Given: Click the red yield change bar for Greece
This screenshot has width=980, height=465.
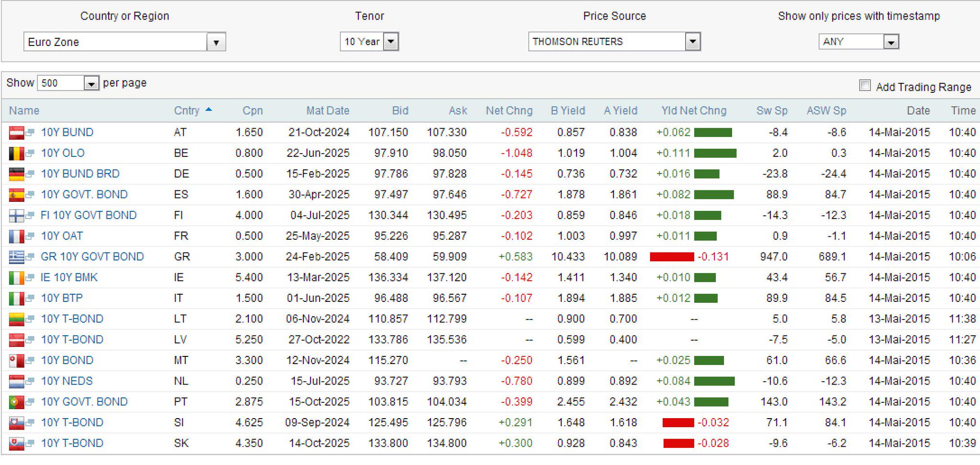Looking at the screenshot, I should [672, 257].
